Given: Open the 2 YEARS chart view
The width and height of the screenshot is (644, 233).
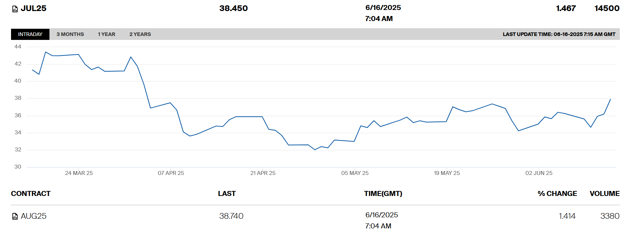Looking at the screenshot, I should pos(140,34).
